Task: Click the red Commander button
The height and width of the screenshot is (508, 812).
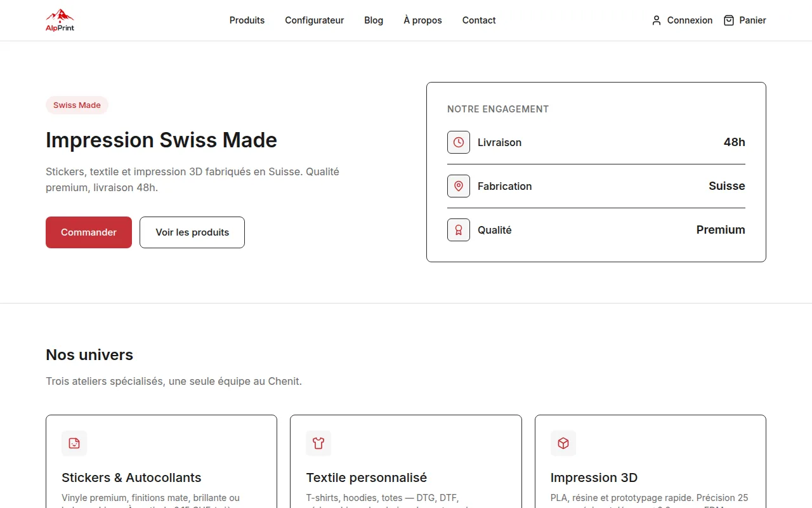Action: 89,232
